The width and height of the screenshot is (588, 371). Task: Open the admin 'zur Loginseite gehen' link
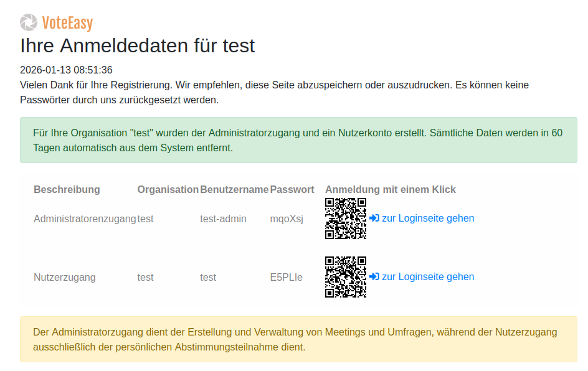pos(427,218)
